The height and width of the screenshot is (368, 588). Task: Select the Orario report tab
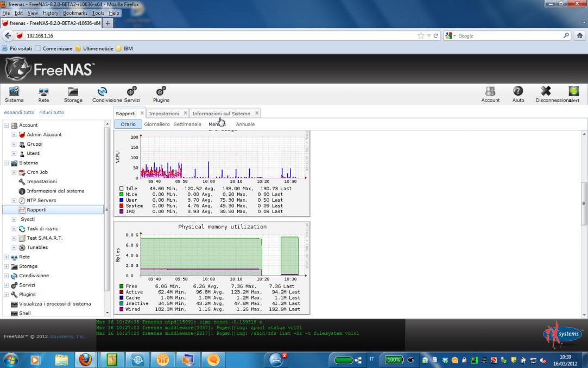pos(128,124)
